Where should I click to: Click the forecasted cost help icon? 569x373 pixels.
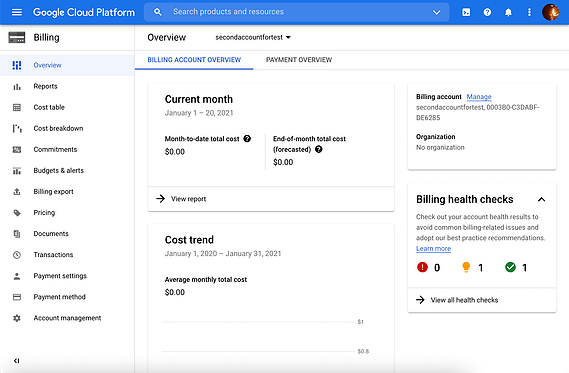319,149
